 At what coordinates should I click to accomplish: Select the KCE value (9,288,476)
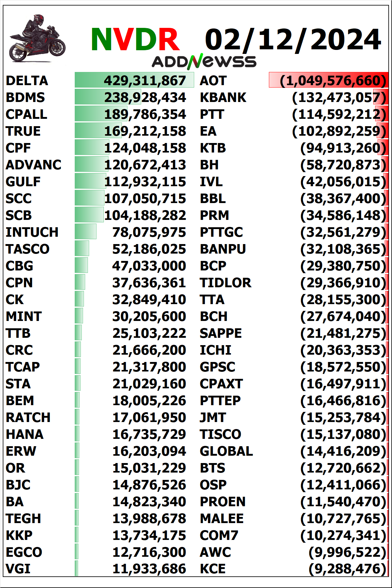(x=348, y=569)
